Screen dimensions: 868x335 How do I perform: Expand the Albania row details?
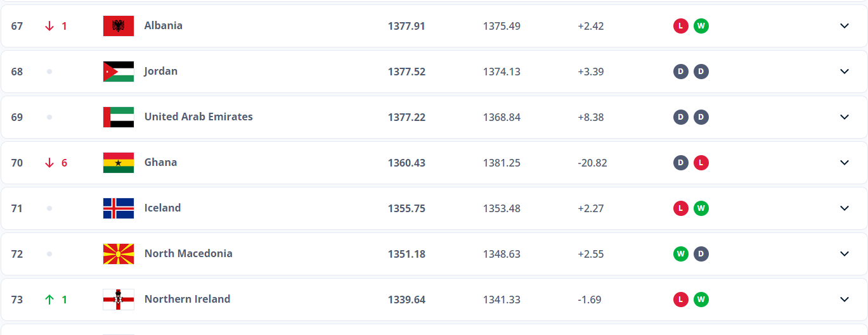tap(844, 26)
